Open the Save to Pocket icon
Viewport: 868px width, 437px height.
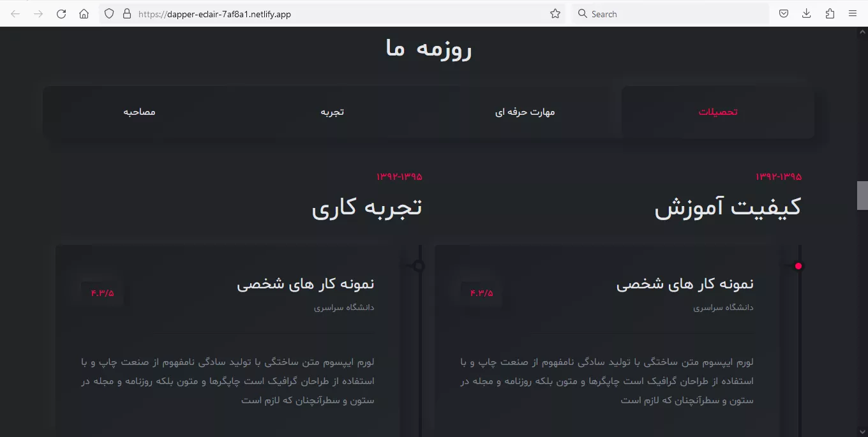pos(784,14)
